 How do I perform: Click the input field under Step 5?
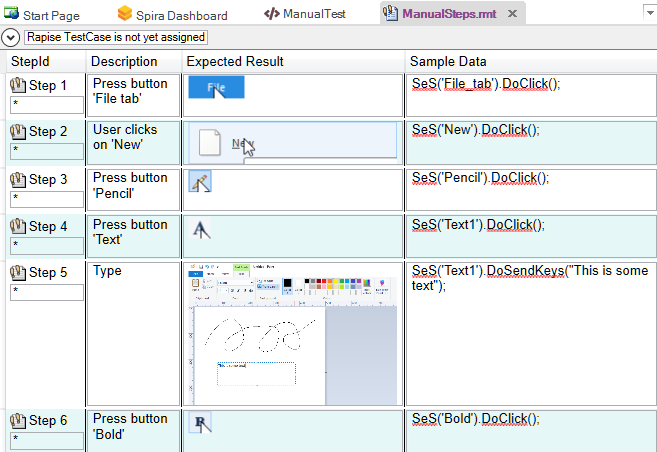point(46,291)
